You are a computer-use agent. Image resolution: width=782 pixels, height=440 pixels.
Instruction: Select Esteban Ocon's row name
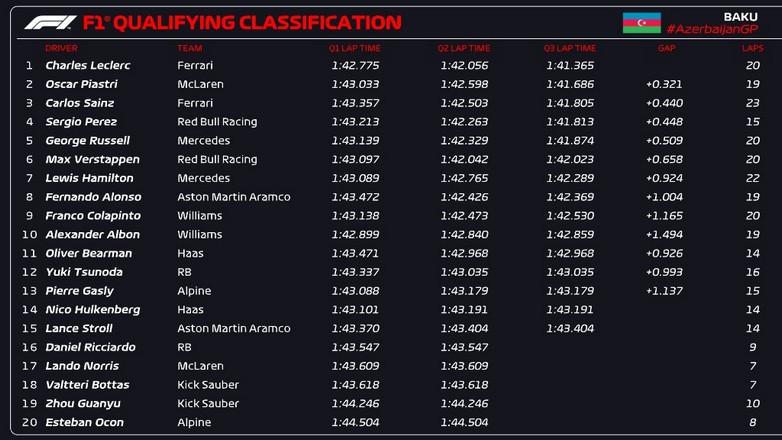point(84,423)
